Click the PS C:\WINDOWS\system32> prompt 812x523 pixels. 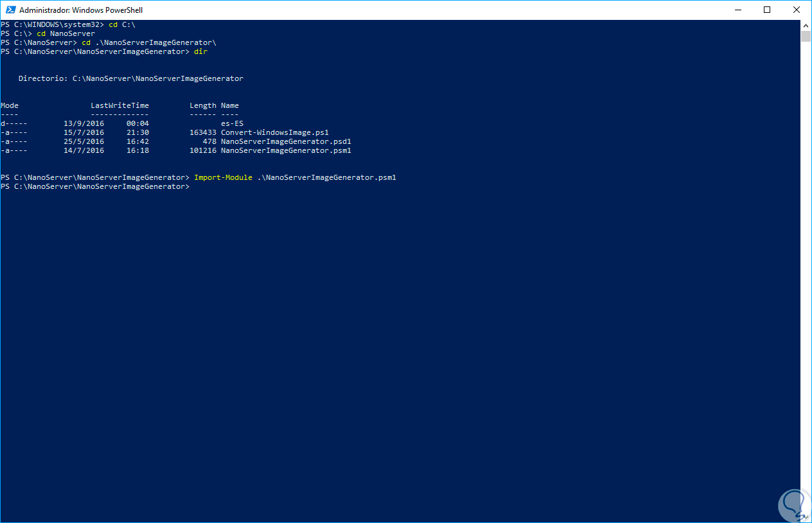point(53,24)
